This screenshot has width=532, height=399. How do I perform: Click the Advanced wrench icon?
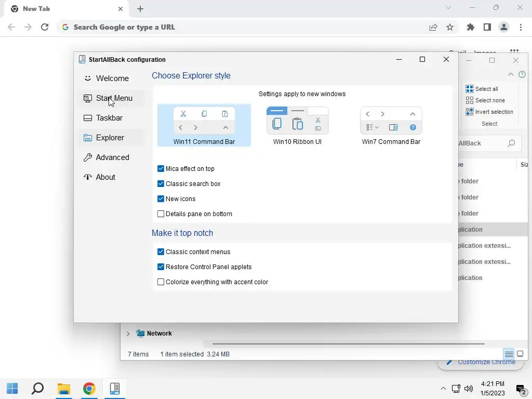click(x=87, y=157)
